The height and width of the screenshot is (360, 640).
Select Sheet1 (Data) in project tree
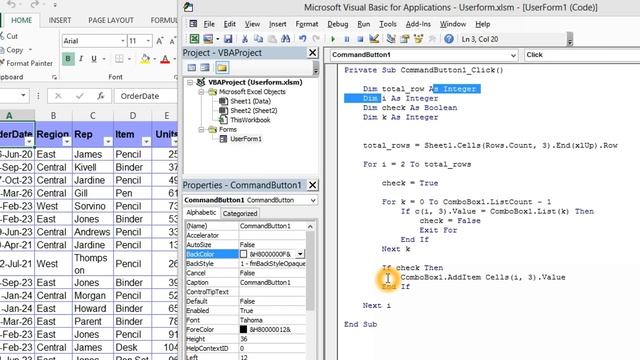pyautogui.click(x=250, y=101)
